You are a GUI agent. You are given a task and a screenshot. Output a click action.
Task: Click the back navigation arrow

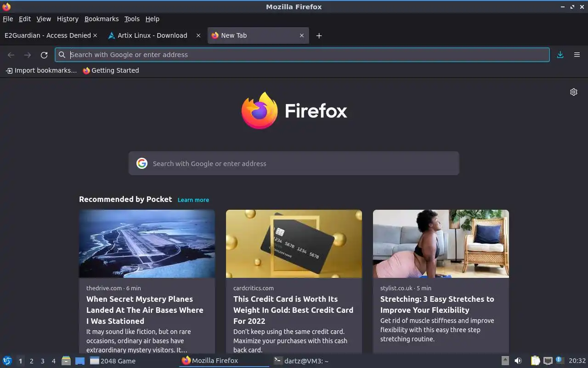click(11, 55)
